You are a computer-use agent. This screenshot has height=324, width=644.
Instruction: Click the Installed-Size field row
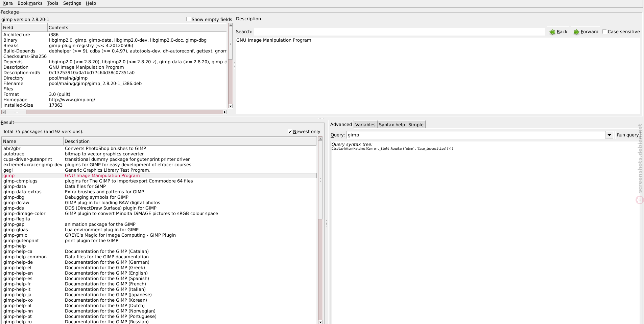[x=114, y=105]
